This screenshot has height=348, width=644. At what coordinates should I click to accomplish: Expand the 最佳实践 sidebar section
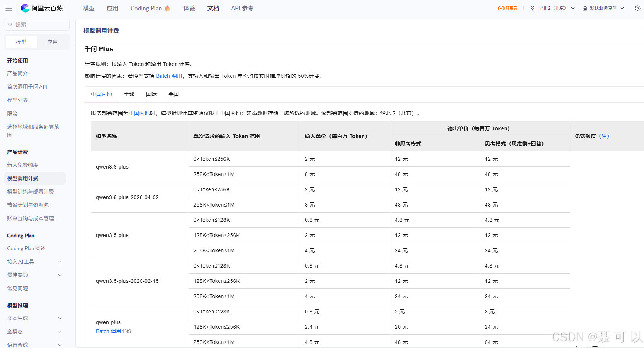pos(60,275)
